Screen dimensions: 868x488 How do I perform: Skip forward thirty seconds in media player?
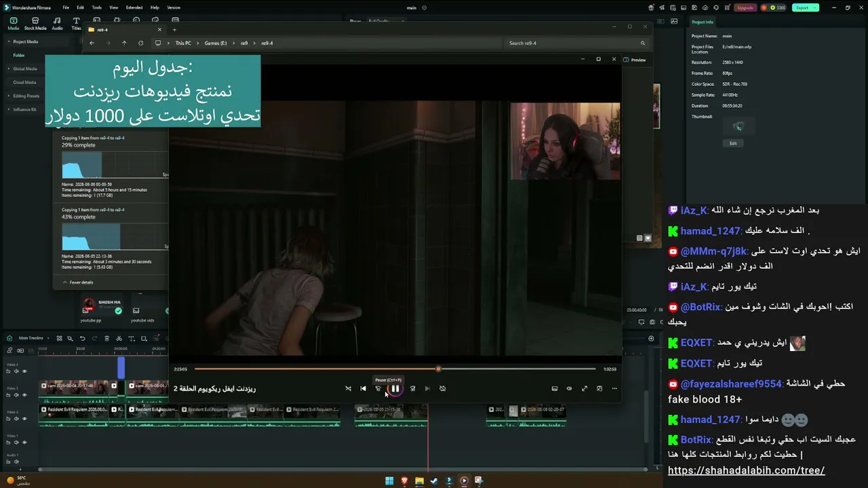[x=412, y=388]
